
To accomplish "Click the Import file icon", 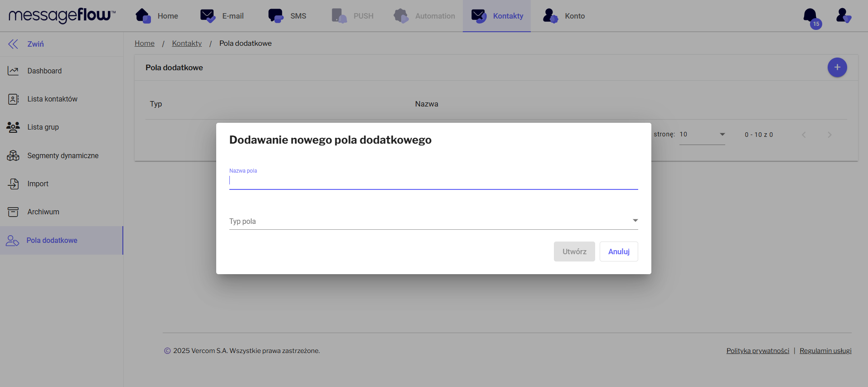I will (13, 184).
